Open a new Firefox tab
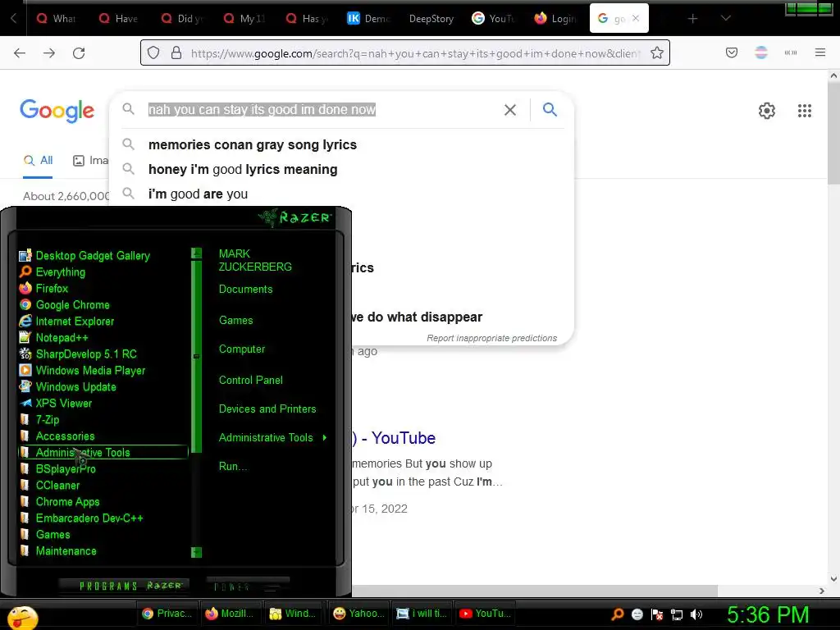This screenshot has width=840, height=630. (x=692, y=19)
